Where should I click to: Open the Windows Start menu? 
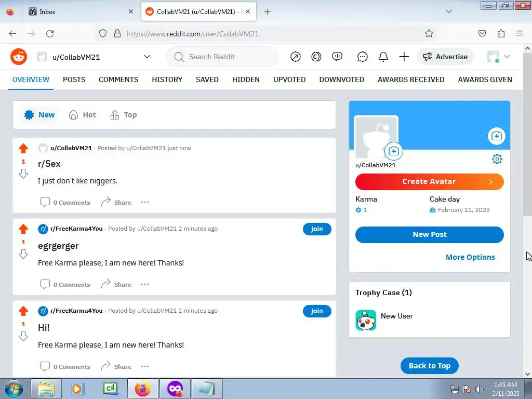14,389
